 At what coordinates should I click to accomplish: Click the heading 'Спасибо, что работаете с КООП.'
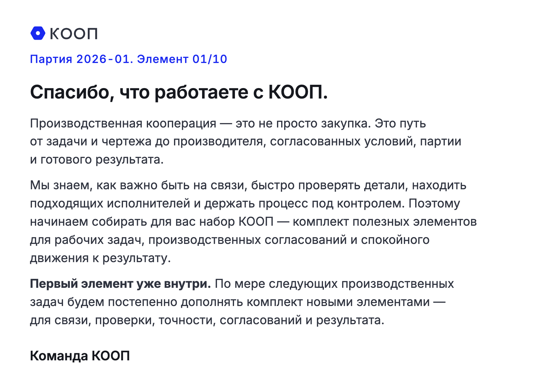point(179,92)
